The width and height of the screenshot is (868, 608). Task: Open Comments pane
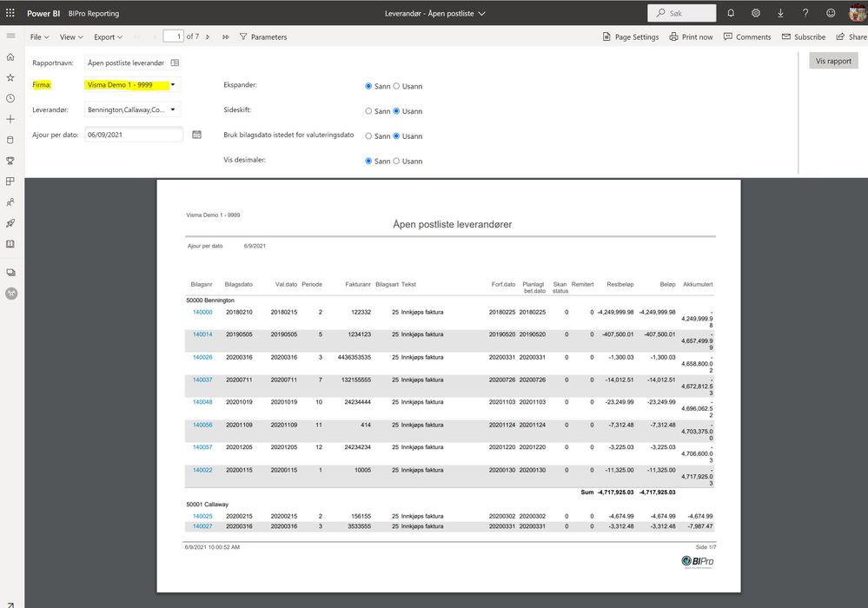click(747, 37)
